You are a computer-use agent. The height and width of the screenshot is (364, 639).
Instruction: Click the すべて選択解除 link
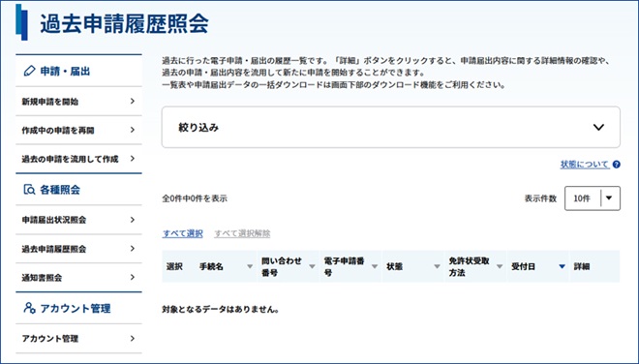coord(242,233)
